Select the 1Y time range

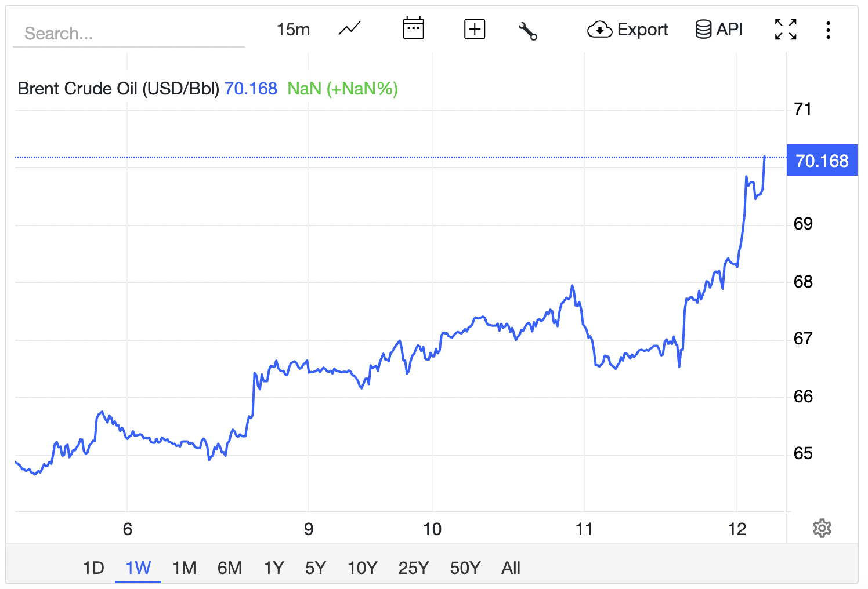[274, 568]
